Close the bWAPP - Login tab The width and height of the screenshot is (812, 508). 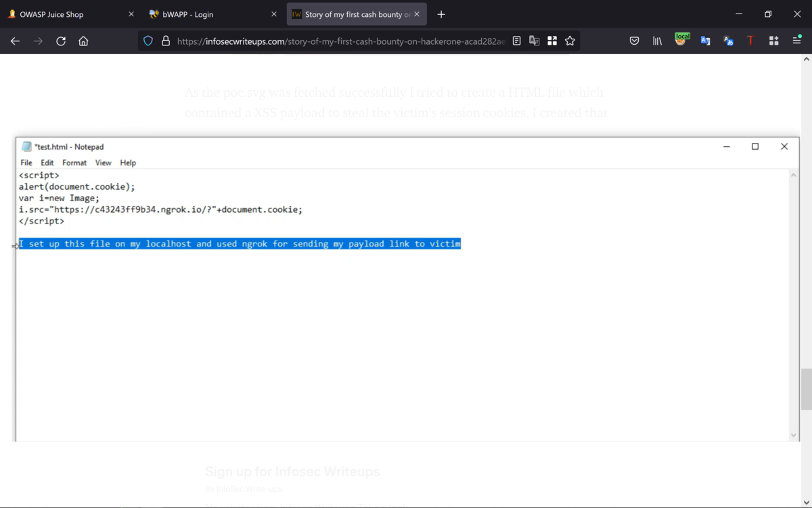point(273,14)
